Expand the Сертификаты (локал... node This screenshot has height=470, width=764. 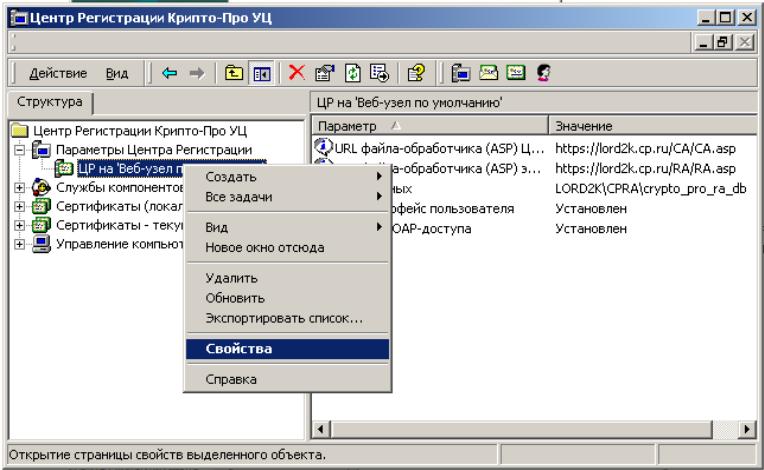19,206
